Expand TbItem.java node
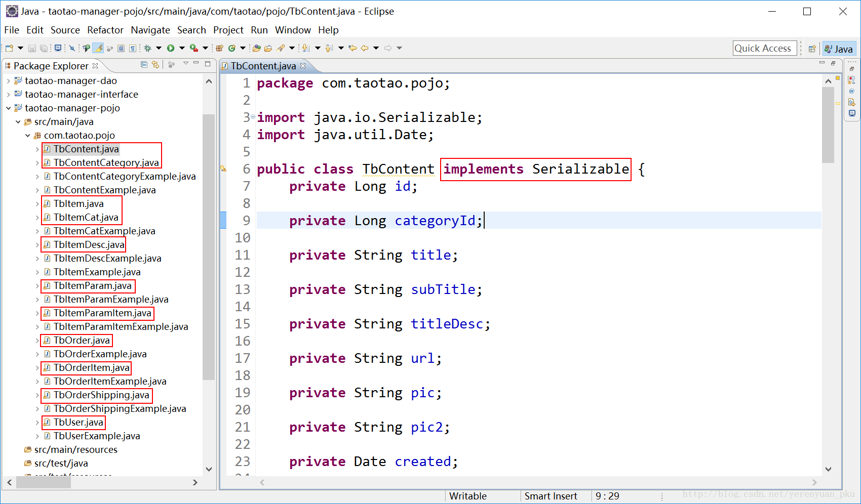 point(37,203)
